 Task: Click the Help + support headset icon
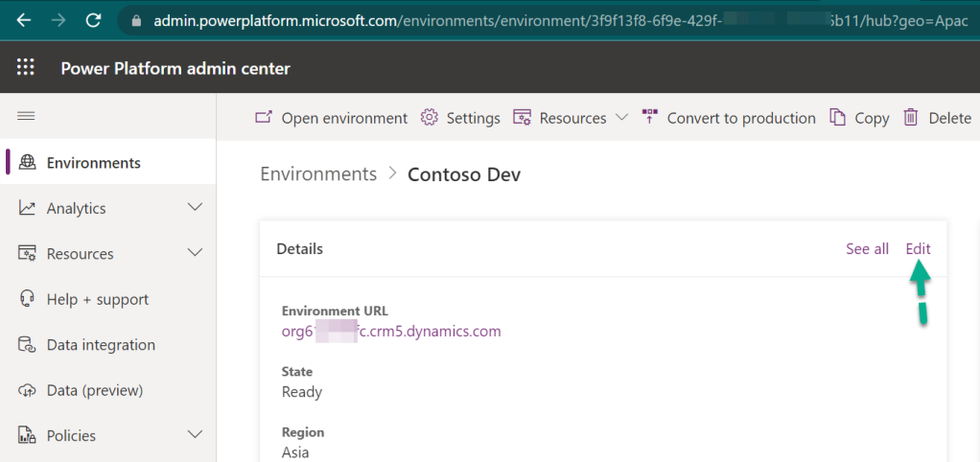(27, 299)
